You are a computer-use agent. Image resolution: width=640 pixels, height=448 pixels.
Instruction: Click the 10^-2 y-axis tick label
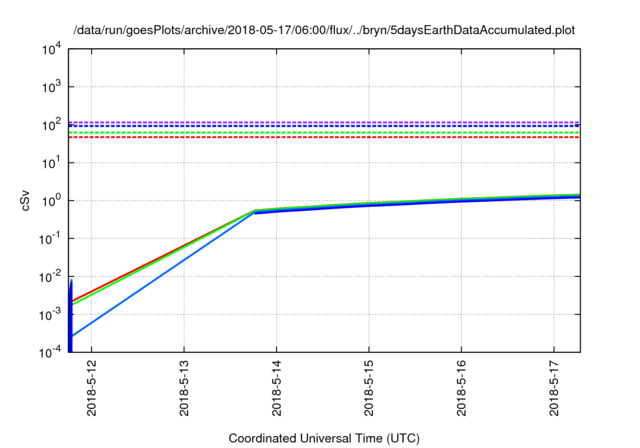[x=50, y=277]
